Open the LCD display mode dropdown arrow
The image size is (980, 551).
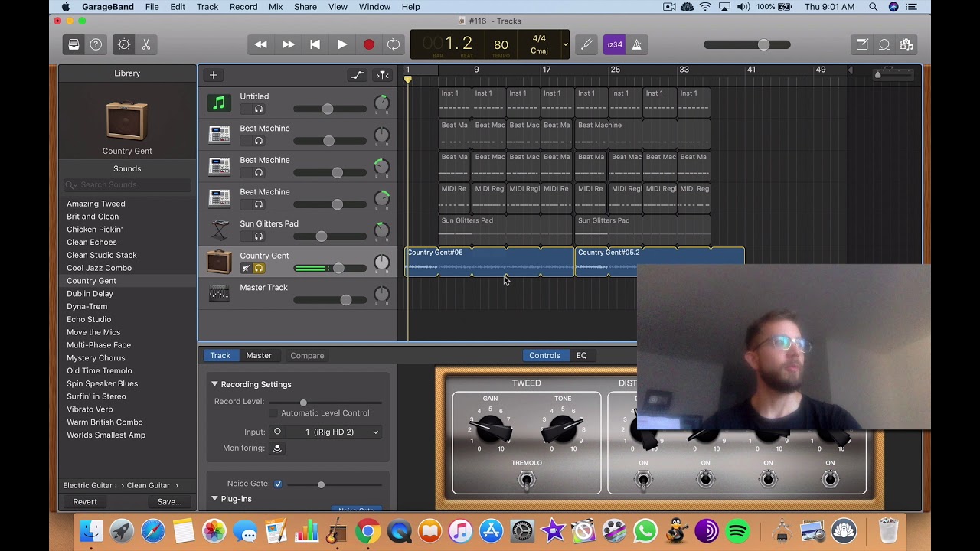[x=565, y=44]
